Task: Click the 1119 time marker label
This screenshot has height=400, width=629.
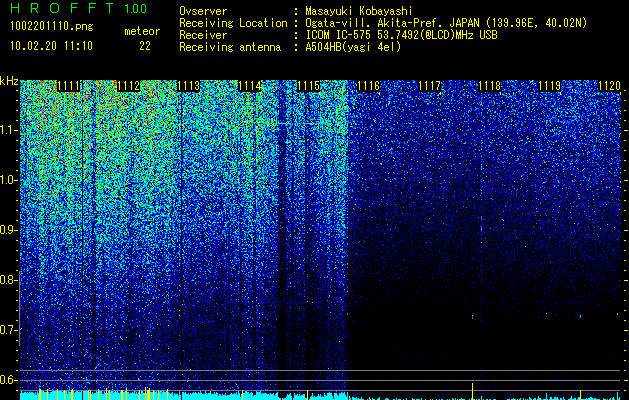Action: point(549,86)
